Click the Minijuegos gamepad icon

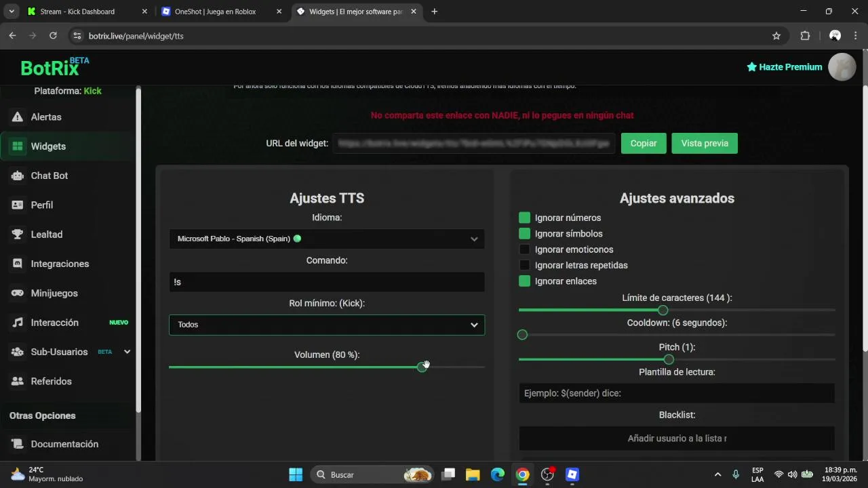(x=18, y=293)
